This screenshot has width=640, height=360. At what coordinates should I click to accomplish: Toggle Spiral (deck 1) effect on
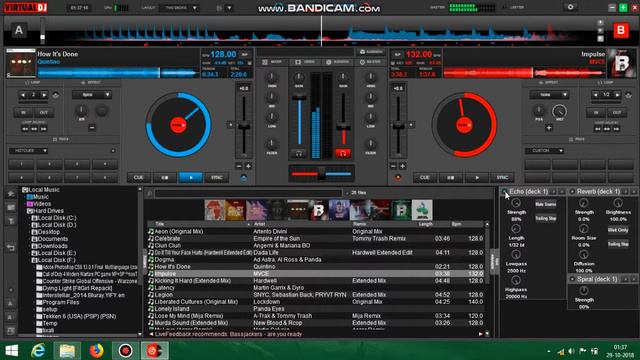[x=572, y=279]
